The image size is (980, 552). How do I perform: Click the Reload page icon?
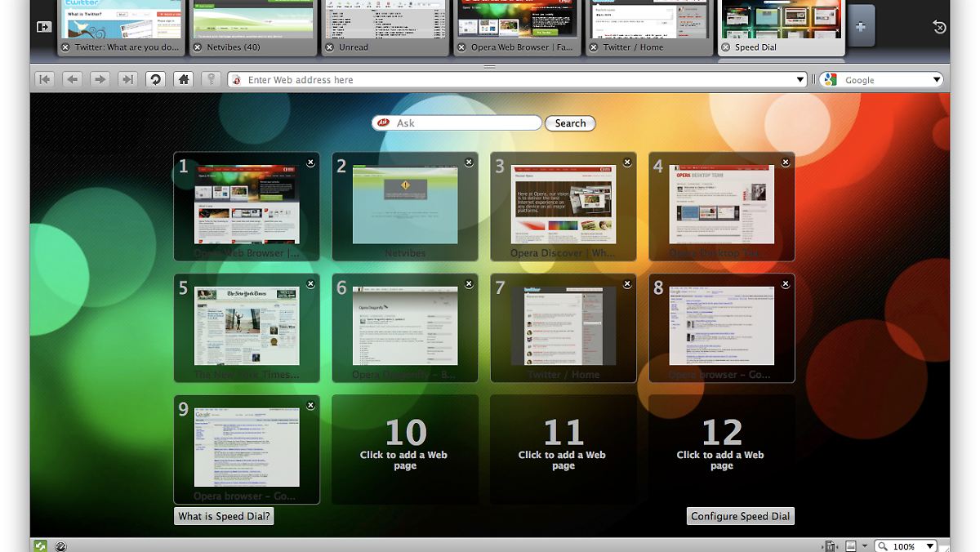click(x=155, y=79)
